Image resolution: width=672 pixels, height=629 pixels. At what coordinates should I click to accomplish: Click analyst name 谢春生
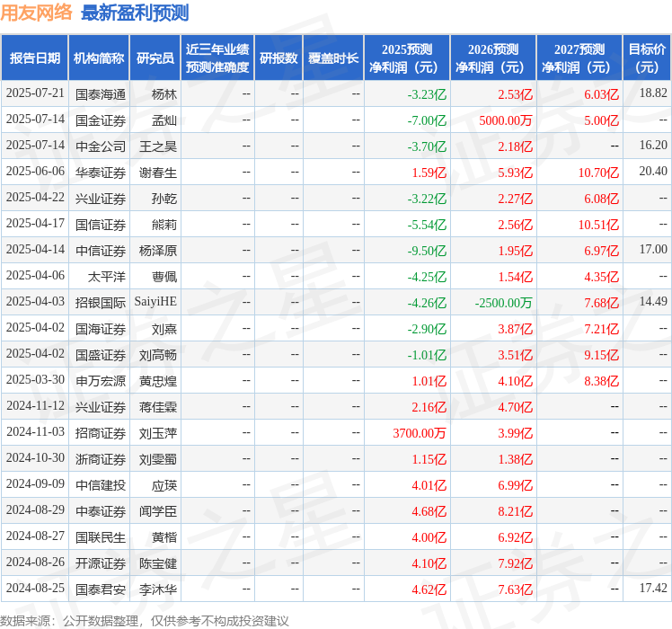pos(157,172)
